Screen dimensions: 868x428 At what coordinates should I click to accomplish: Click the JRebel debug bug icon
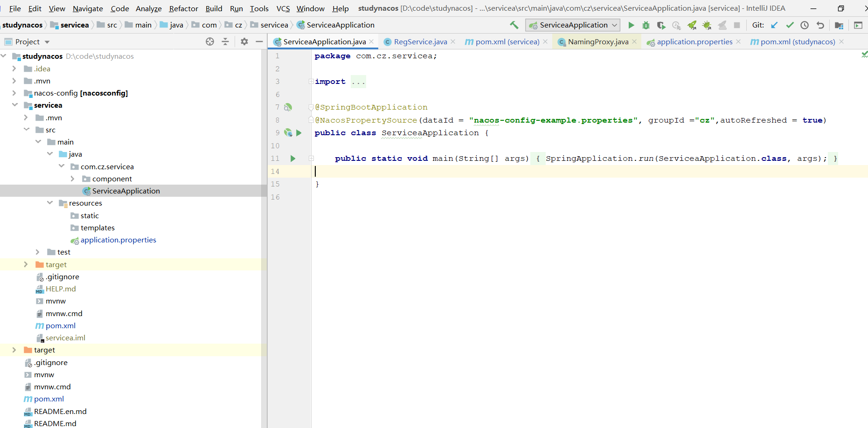tap(707, 25)
